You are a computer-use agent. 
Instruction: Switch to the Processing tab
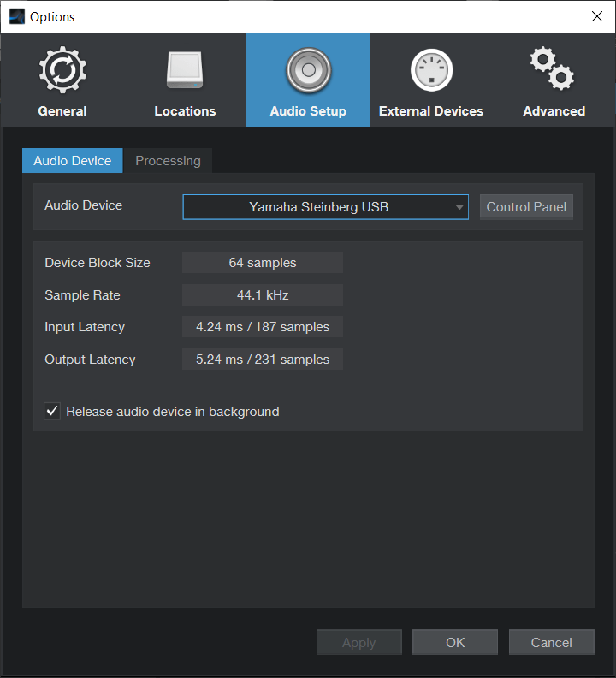(x=168, y=161)
